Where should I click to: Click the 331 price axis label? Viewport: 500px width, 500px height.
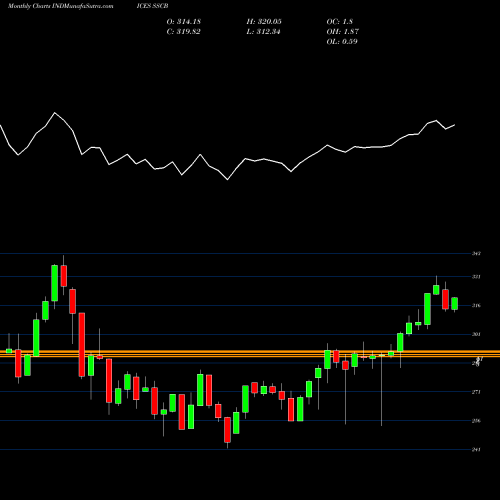click(476, 277)
